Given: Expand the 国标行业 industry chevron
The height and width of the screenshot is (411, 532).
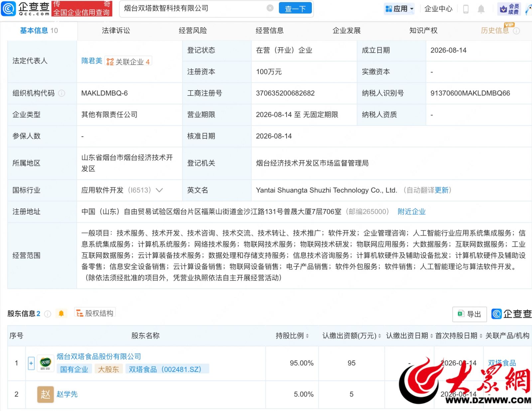Looking at the screenshot, I should pos(159,190).
